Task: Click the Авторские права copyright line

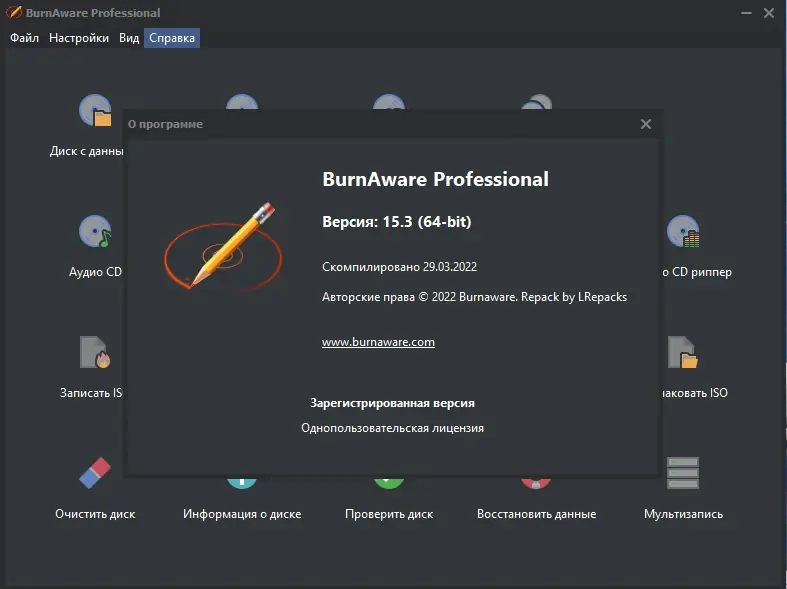Action: click(x=474, y=297)
